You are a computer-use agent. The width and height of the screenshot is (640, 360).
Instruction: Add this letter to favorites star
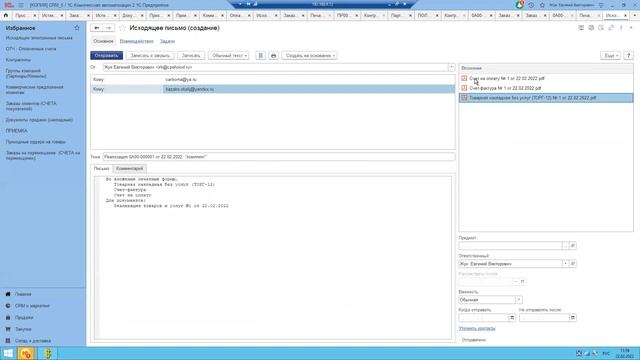(x=122, y=28)
